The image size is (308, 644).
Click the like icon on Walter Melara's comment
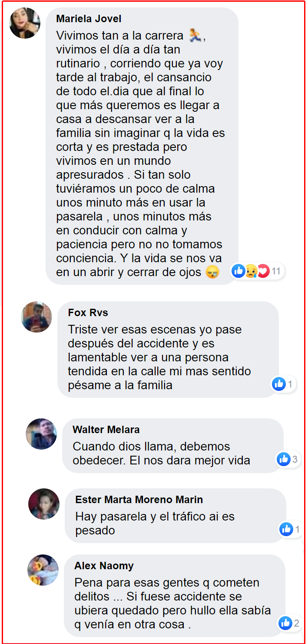coord(283,459)
